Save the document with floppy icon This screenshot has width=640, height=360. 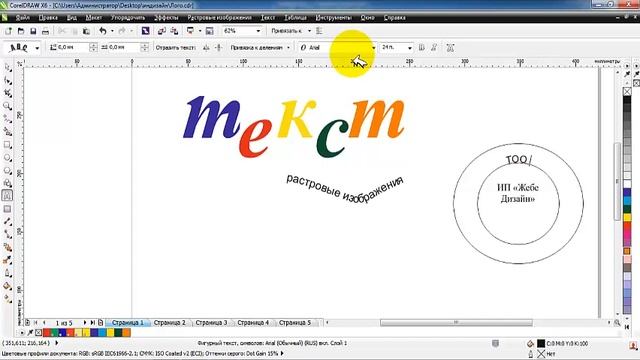click(33, 31)
